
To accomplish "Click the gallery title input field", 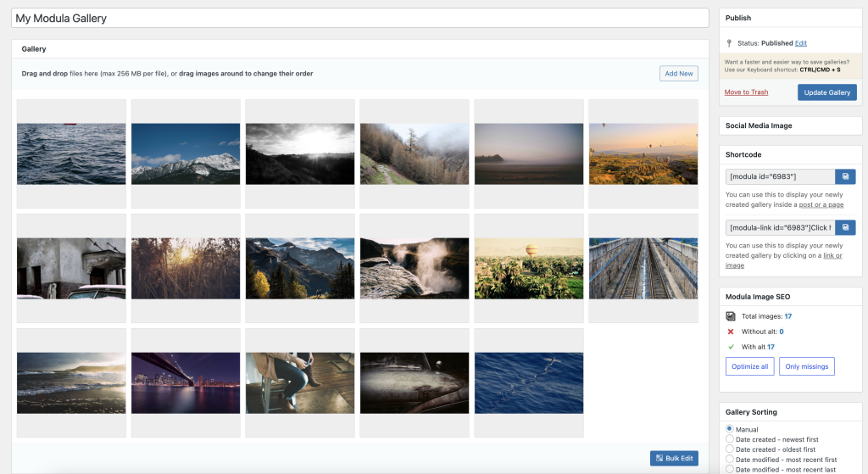I will [359, 18].
